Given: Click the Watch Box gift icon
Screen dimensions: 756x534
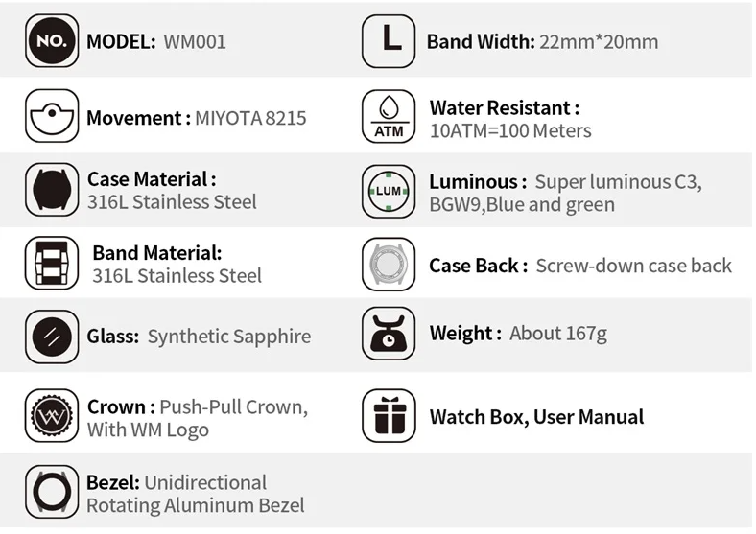Looking at the screenshot, I should tap(389, 416).
